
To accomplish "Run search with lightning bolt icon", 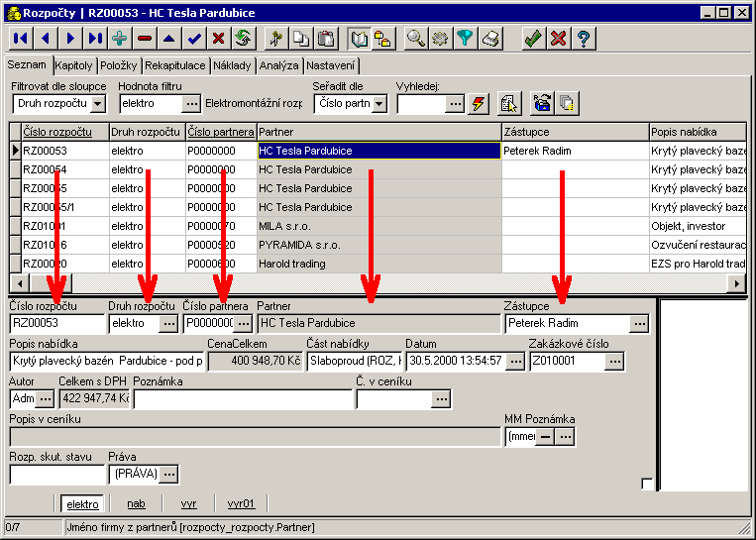I will coord(480,104).
